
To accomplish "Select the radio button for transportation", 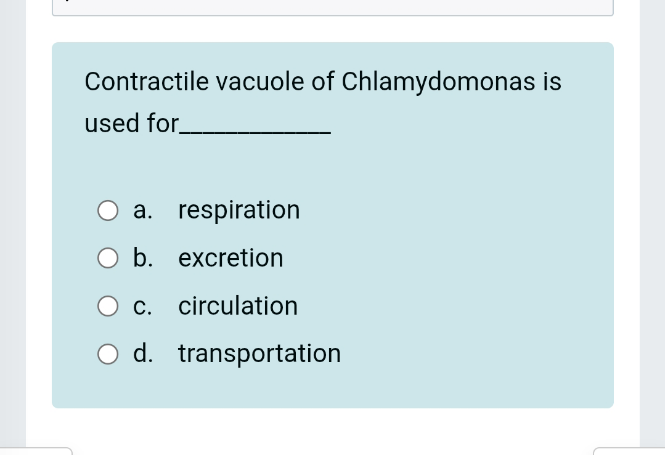I will [x=108, y=354].
